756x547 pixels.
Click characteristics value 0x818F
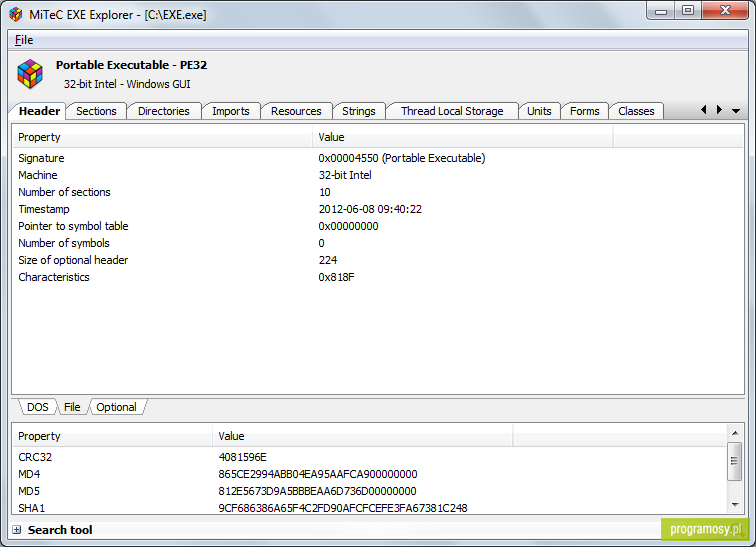tap(336, 277)
